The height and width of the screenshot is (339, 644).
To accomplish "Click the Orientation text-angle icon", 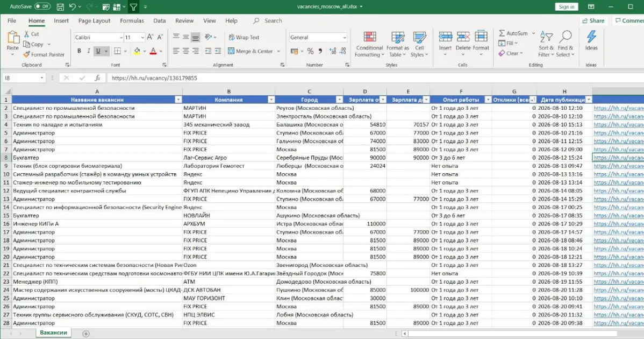I will (x=208, y=37).
